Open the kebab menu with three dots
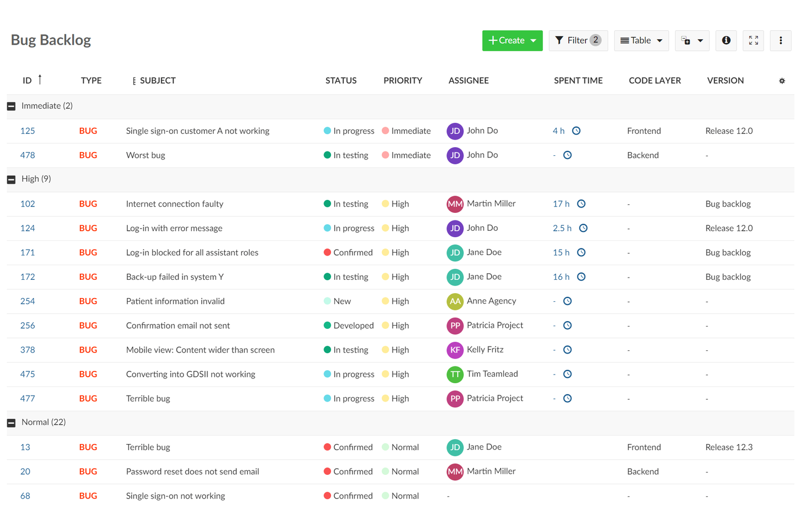Screen dimensions: 798x532 (x=780, y=40)
